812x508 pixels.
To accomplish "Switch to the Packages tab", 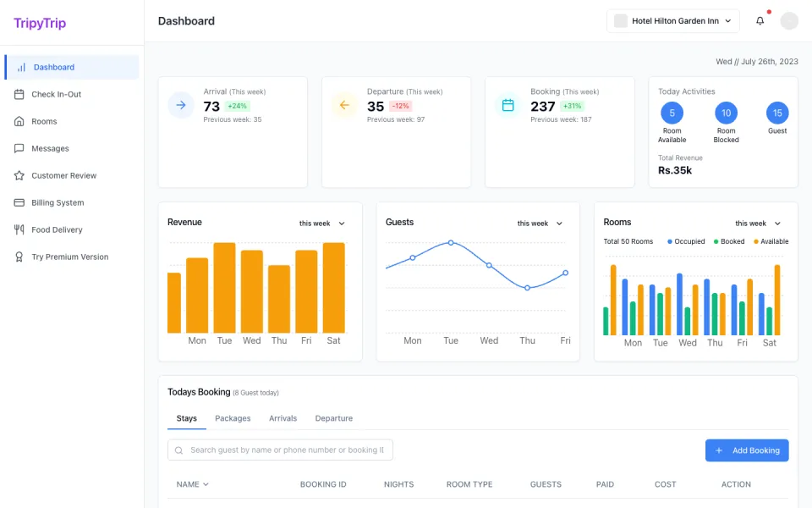I will tap(233, 418).
